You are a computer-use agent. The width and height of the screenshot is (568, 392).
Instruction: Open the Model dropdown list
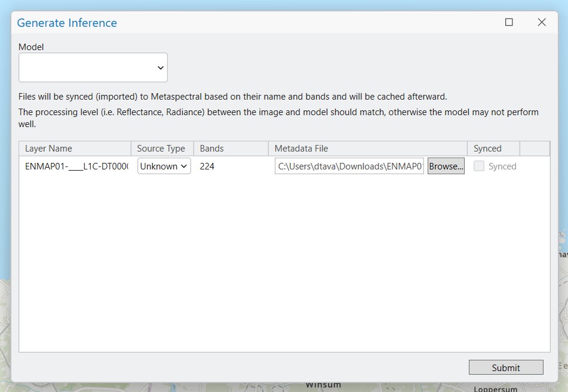pyautogui.click(x=93, y=67)
